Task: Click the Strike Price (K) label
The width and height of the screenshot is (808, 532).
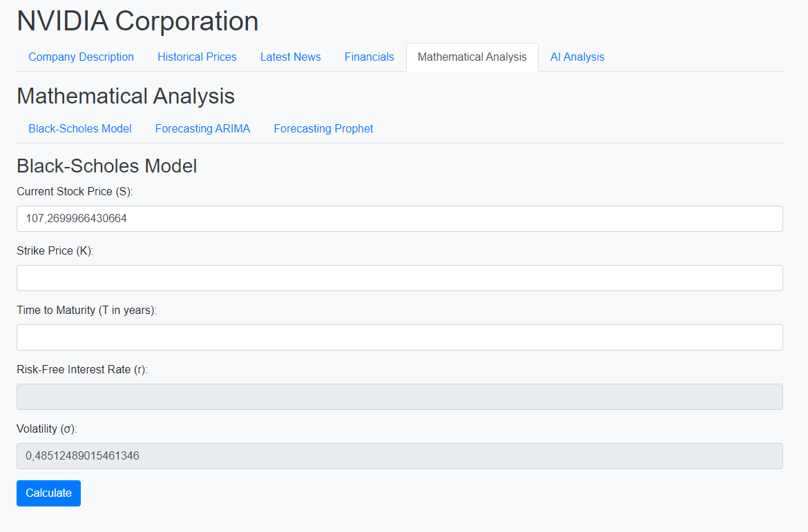Action: 55,250
